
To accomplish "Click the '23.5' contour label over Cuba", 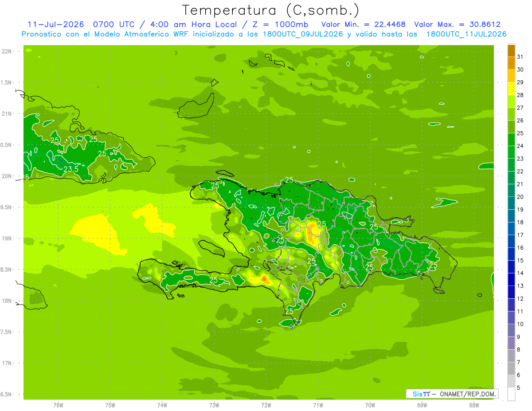I will (x=71, y=169).
